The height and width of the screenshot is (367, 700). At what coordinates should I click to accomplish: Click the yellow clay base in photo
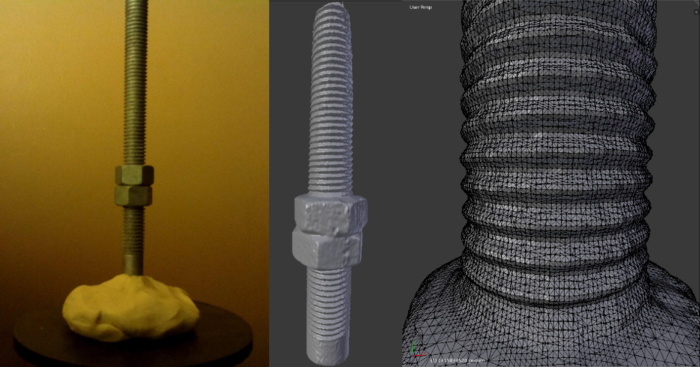click(130, 307)
